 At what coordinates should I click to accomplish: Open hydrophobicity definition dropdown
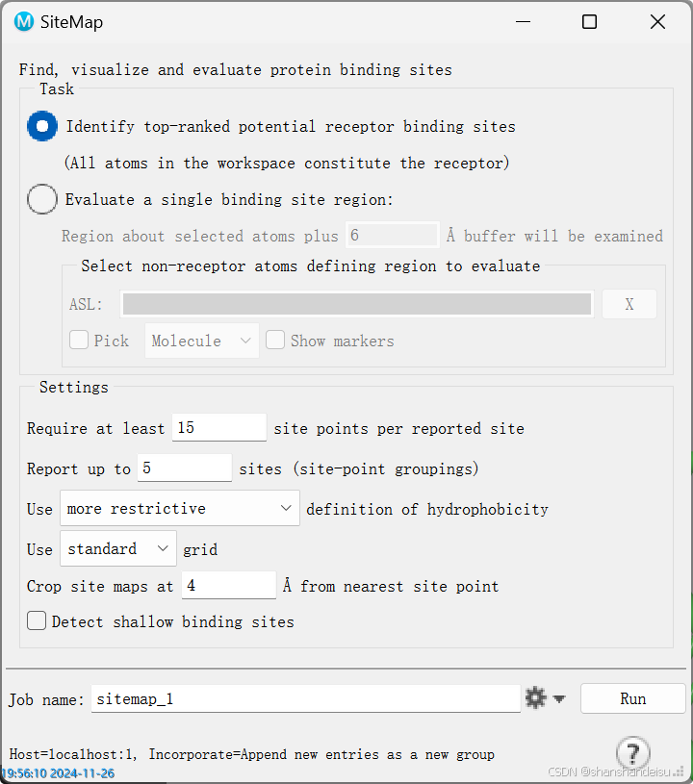(x=180, y=508)
